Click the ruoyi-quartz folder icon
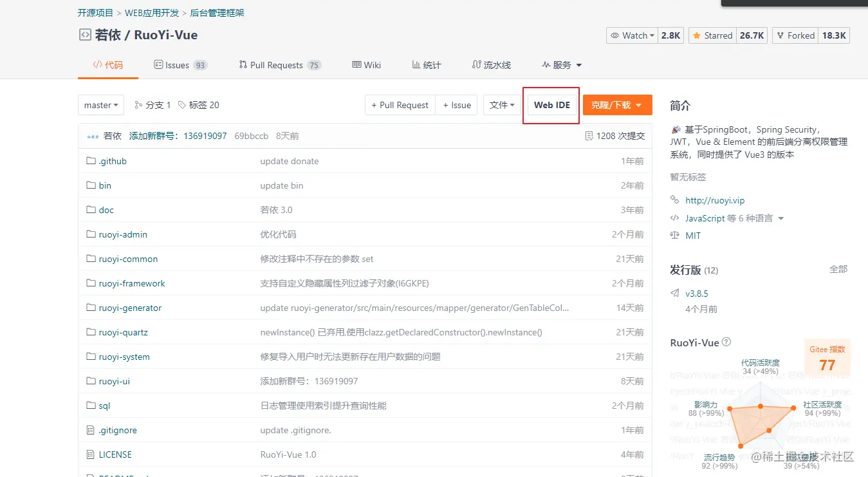The image size is (868, 477). pyautogui.click(x=91, y=332)
